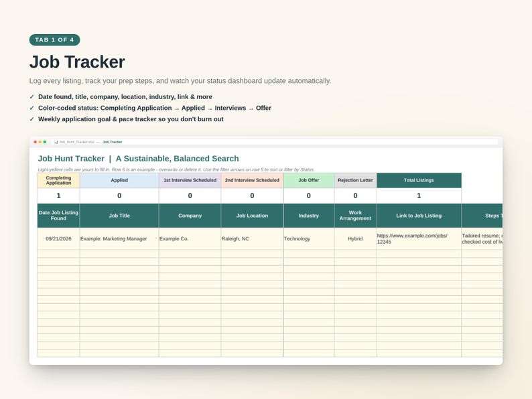
Task: Click the red close dot of mock window
Action: (x=36, y=142)
